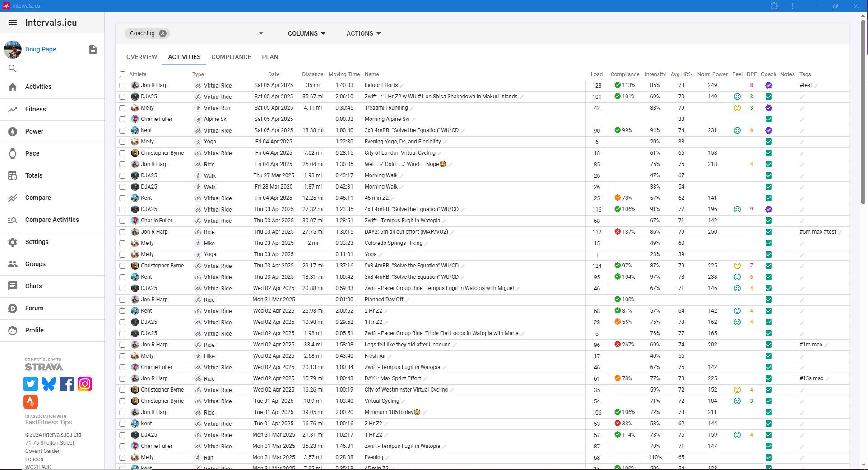Toggle green coach checkbox on Morning Alpine Ski

769,119
